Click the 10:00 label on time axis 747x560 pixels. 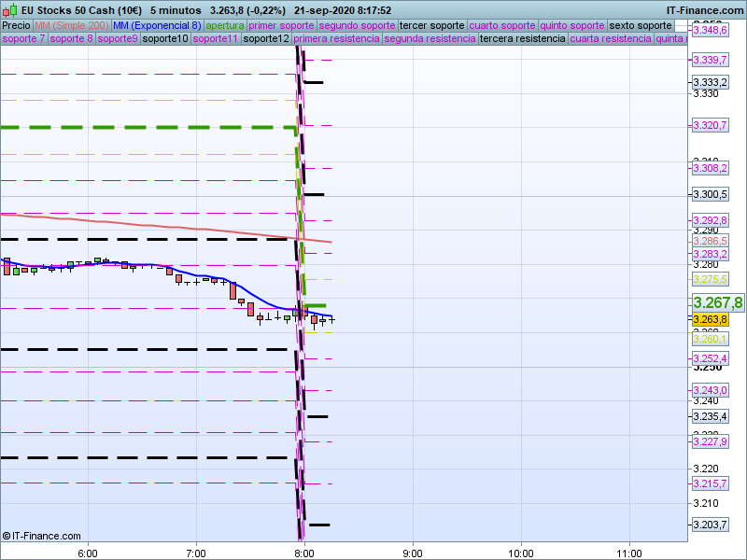520,552
